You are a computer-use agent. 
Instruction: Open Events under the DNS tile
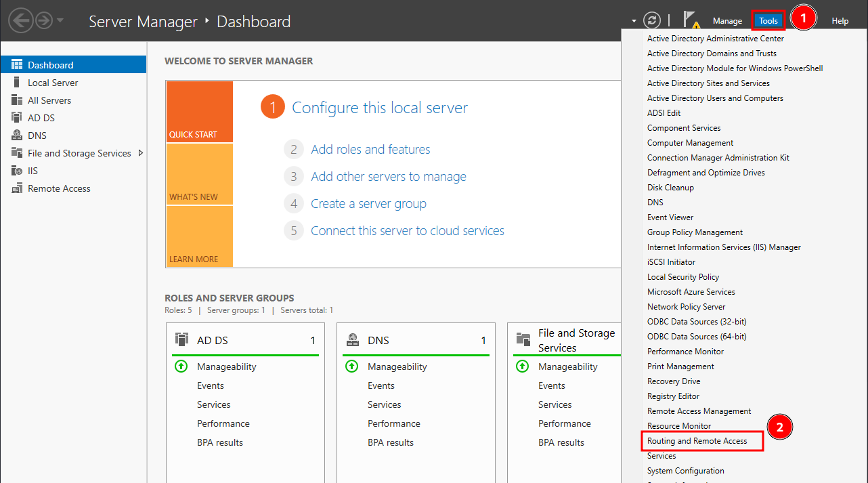click(x=381, y=385)
